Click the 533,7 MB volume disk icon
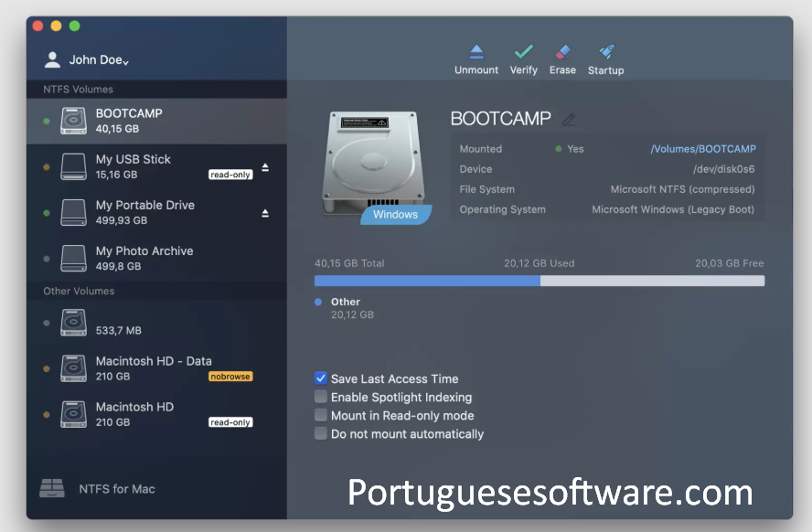This screenshot has height=532, width=812. [x=73, y=323]
